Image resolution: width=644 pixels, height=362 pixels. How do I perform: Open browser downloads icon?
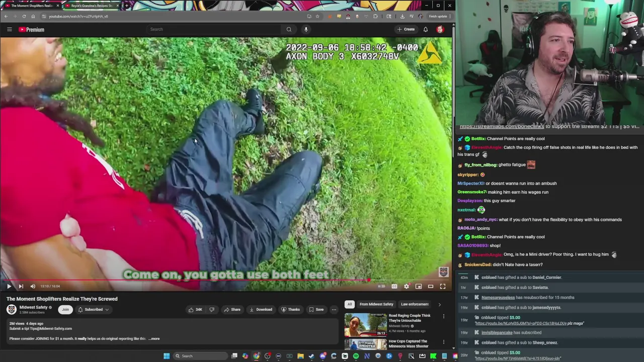click(402, 16)
